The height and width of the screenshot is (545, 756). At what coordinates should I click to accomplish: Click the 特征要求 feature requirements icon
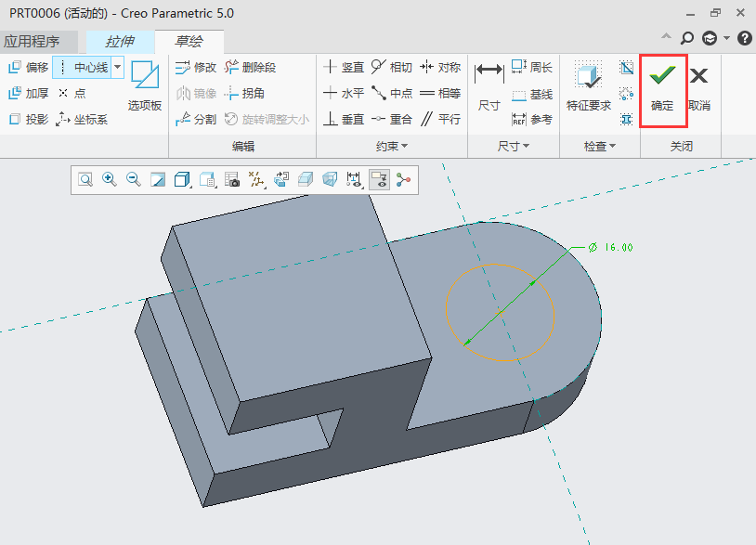point(589,87)
